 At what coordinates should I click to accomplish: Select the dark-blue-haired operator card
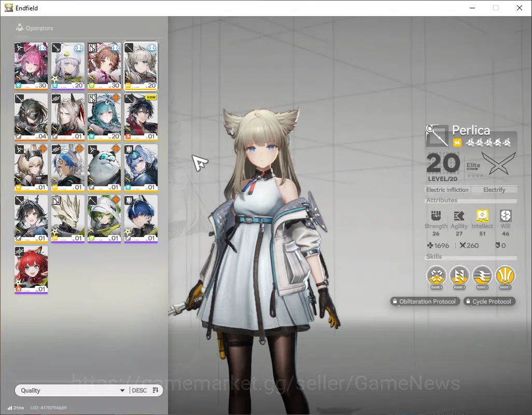tap(141, 219)
